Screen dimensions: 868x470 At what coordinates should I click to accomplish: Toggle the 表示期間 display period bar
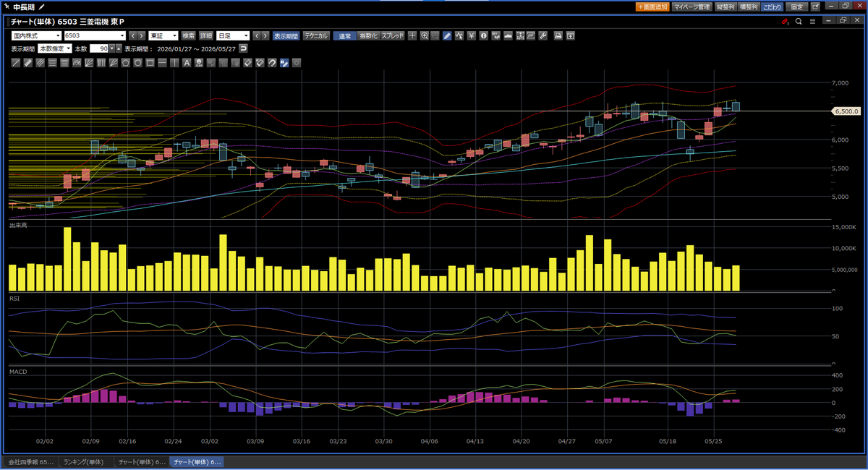click(x=286, y=35)
